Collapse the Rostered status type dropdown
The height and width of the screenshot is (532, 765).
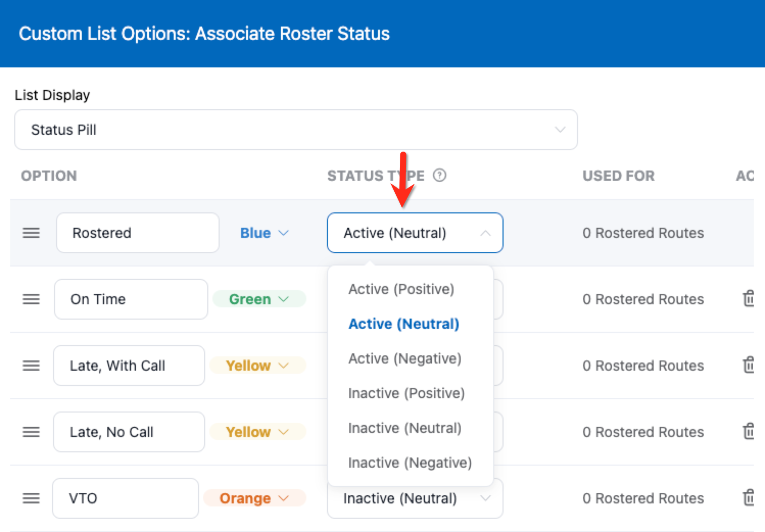click(x=415, y=233)
